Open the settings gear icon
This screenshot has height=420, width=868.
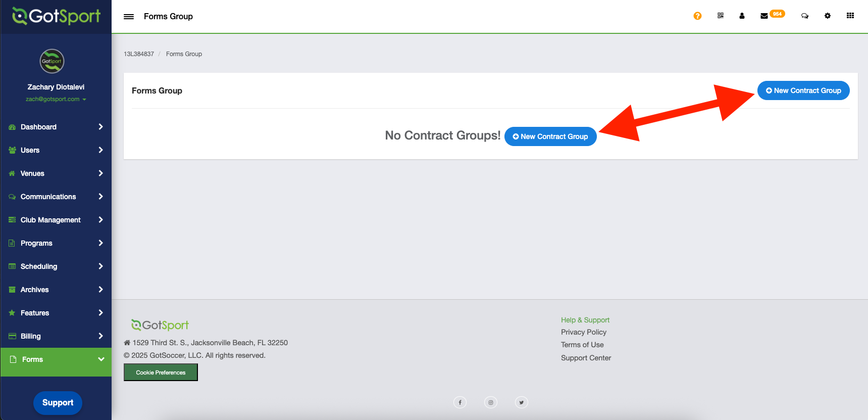pos(828,16)
